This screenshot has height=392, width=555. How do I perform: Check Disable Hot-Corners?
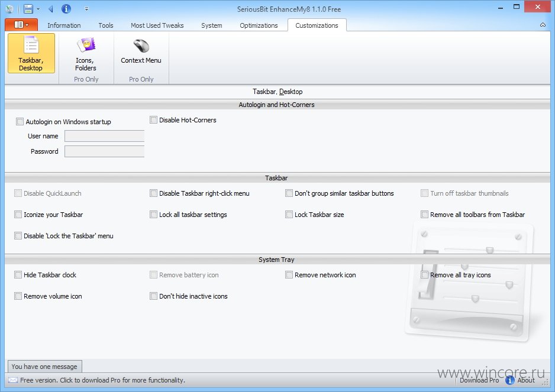pos(153,120)
